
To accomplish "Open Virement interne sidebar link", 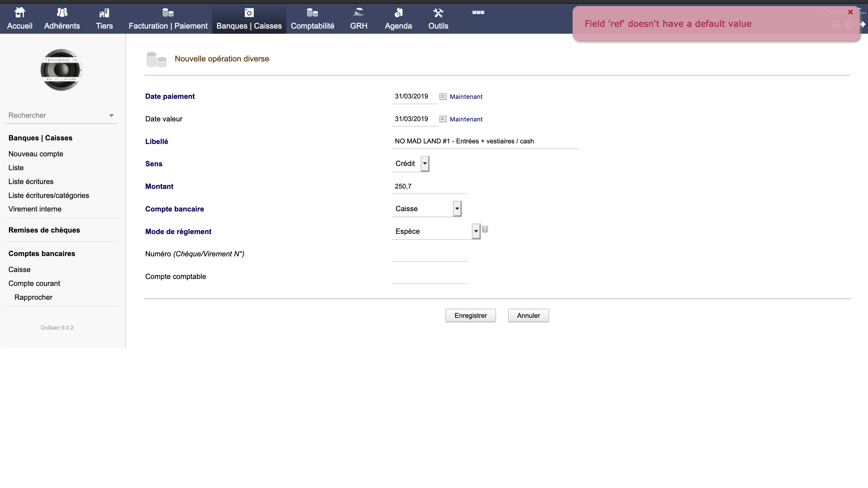I will (x=35, y=209).
